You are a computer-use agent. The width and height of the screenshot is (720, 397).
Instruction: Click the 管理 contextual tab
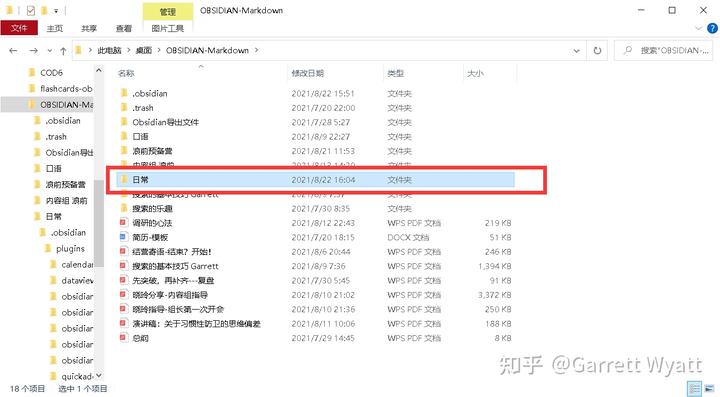coord(168,12)
